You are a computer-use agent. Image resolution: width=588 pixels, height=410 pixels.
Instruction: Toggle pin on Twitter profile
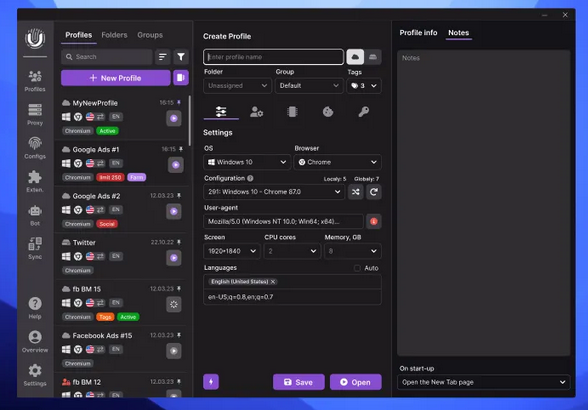coord(179,242)
